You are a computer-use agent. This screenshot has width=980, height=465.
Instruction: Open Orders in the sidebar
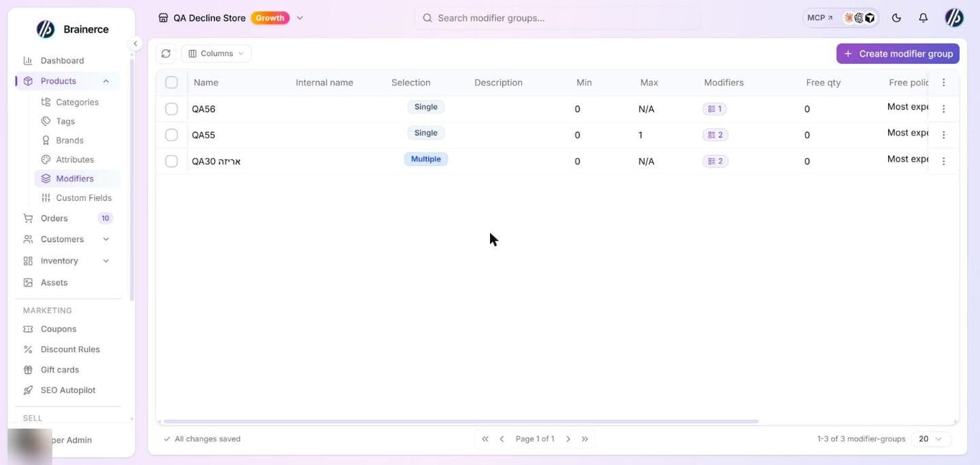(54, 219)
